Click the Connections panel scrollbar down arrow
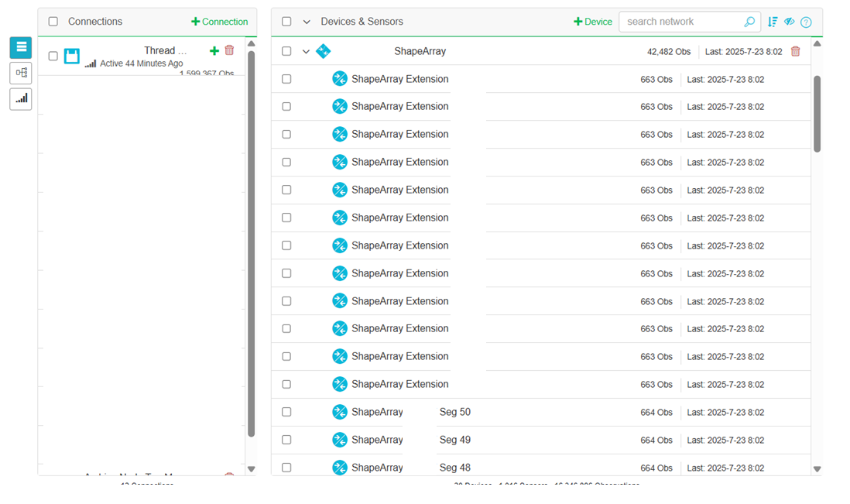The width and height of the screenshot is (850, 504). (x=251, y=469)
